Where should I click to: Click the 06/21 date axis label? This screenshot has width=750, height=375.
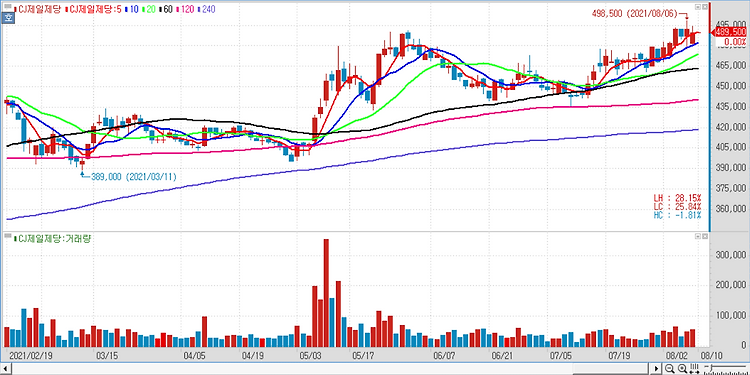[x=502, y=355]
